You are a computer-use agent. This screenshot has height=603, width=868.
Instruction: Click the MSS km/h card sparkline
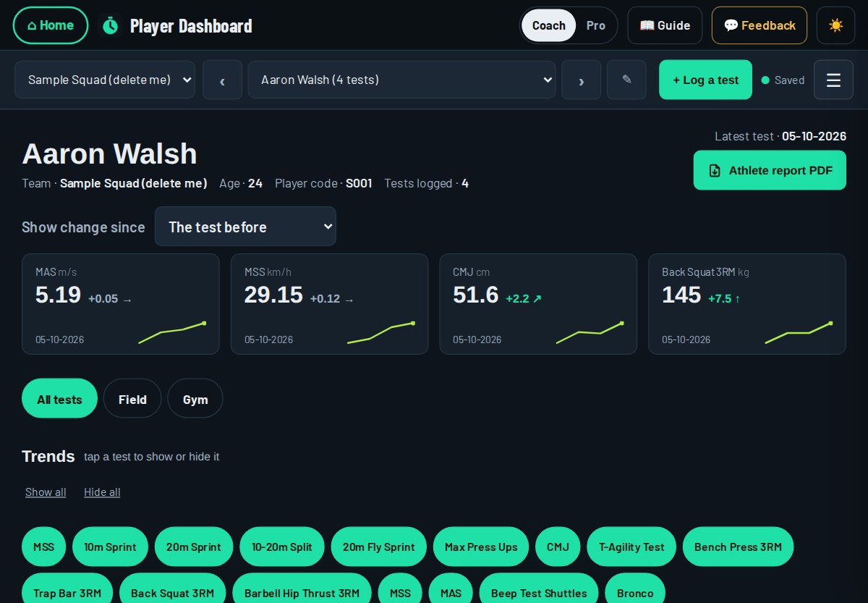pyautogui.click(x=381, y=333)
